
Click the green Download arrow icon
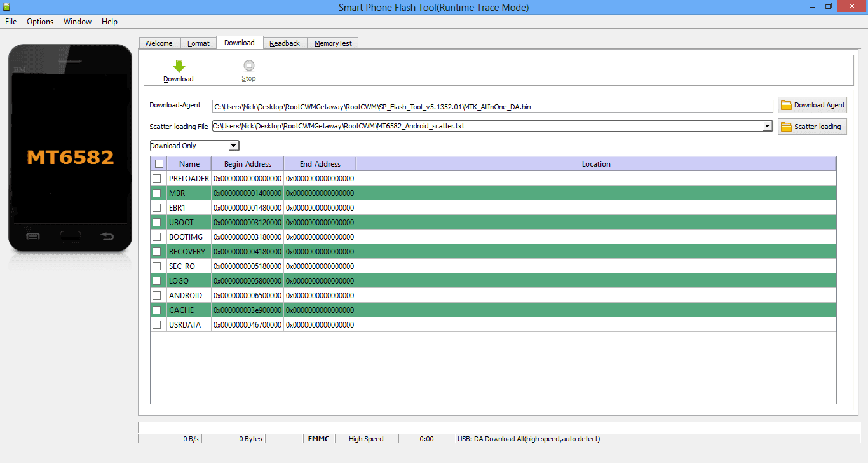pyautogui.click(x=179, y=66)
